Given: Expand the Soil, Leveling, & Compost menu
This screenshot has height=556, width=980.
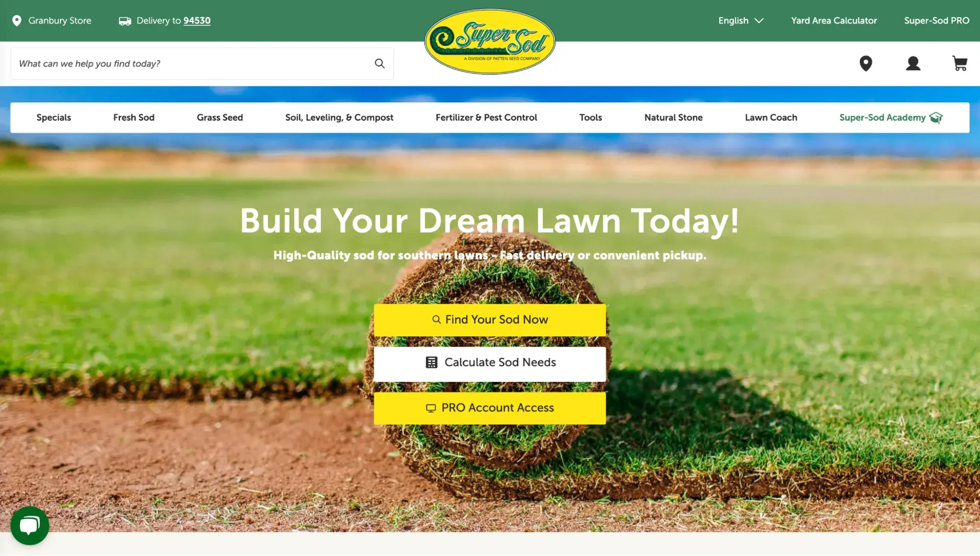Looking at the screenshot, I should (x=339, y=117).
